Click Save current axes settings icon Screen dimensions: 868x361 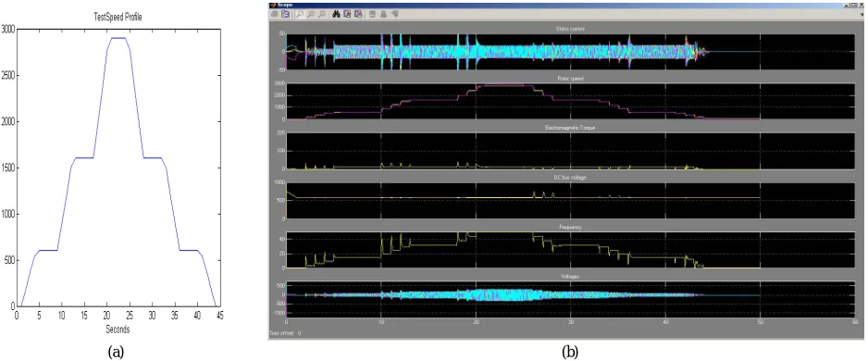347,14
